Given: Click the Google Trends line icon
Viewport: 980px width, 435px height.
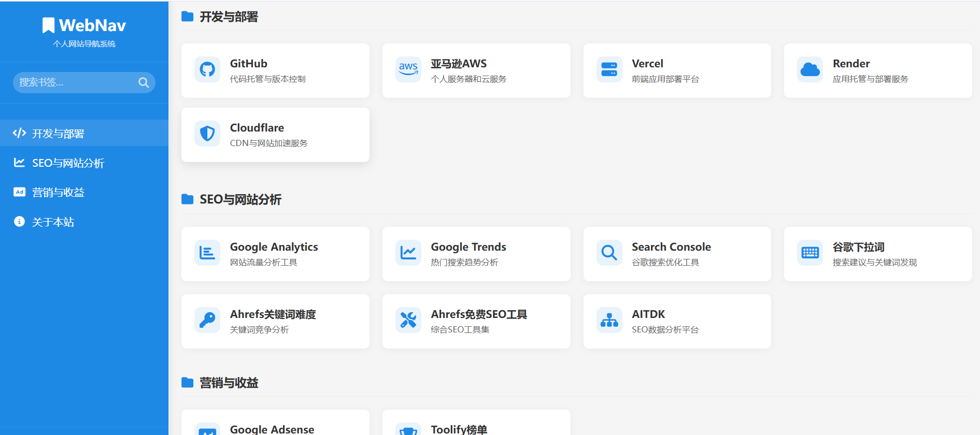Looking at the screenshot, I should [x=408, y=253].
